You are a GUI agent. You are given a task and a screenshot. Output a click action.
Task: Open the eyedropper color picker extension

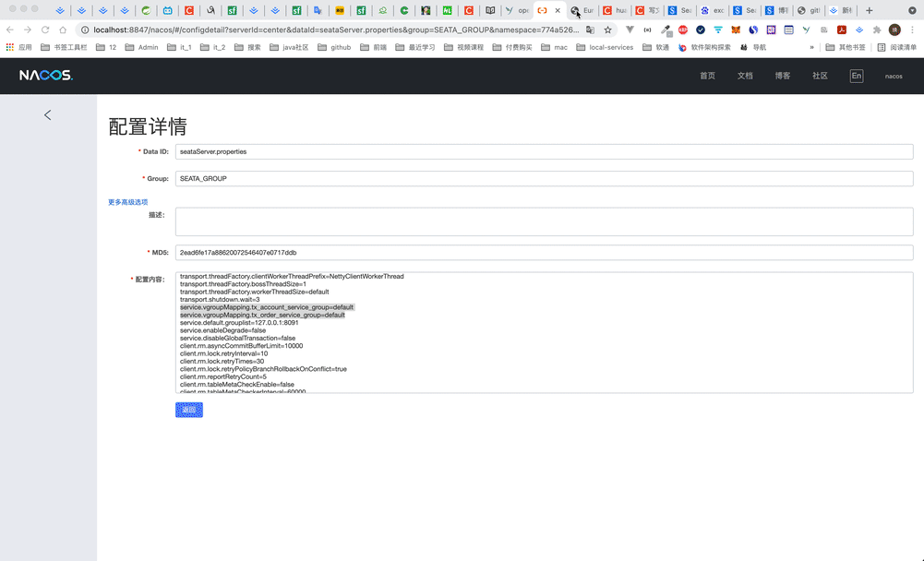click(x=666, y=30)
